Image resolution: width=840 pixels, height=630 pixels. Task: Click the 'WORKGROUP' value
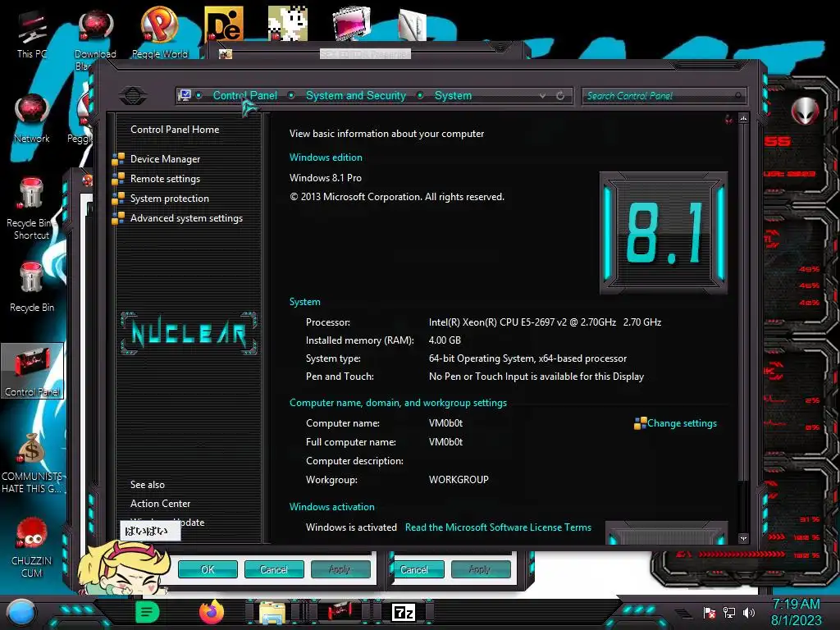pyautogui.click(x=459, y=480)
